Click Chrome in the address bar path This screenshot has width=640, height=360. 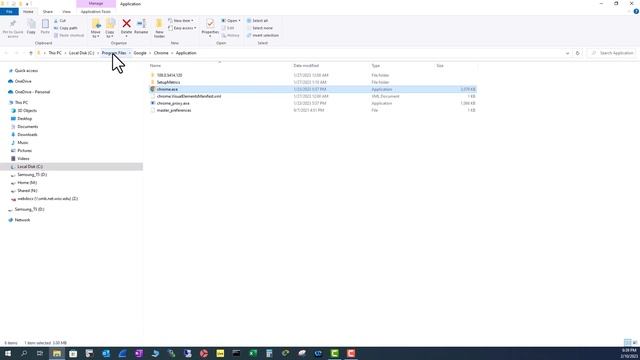pyautogui.click(x=161, y=53)
